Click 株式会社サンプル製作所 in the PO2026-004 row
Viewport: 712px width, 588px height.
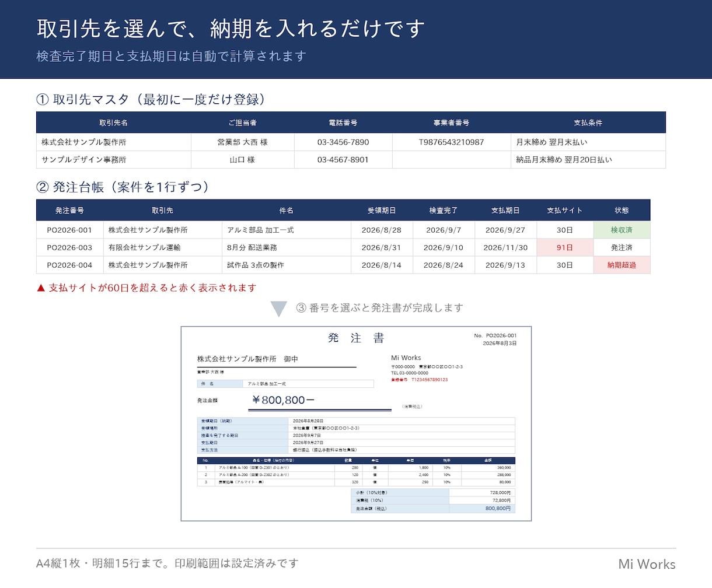(x=163, y=265)
